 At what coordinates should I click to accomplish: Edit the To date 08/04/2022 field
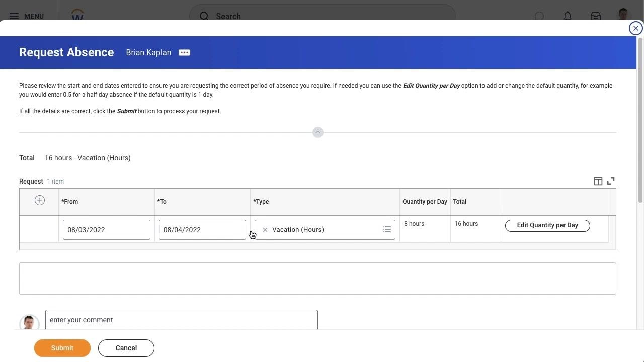coord(202,230)
